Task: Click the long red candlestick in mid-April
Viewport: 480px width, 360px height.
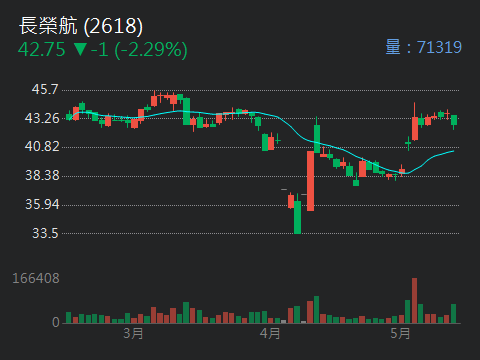Action: [x=310, y=181]
